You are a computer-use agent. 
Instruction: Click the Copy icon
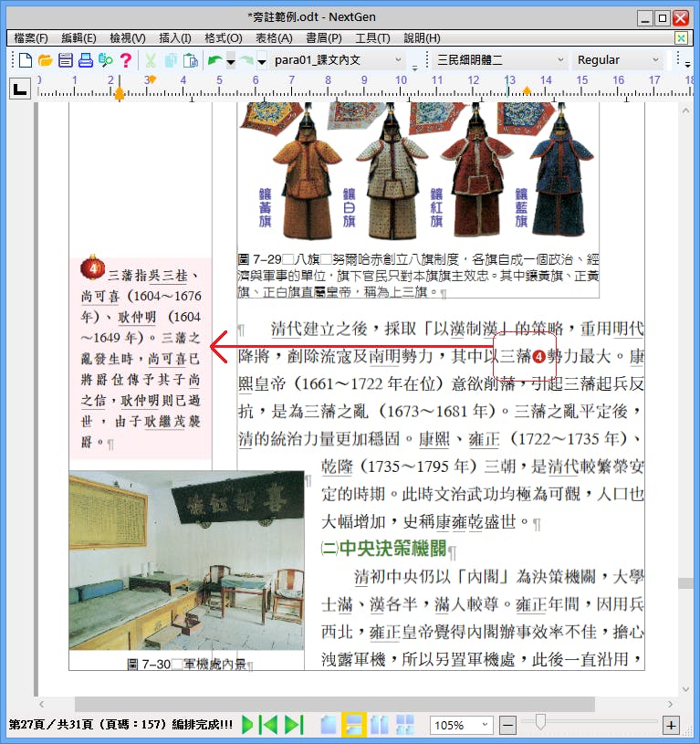point(171,60)
